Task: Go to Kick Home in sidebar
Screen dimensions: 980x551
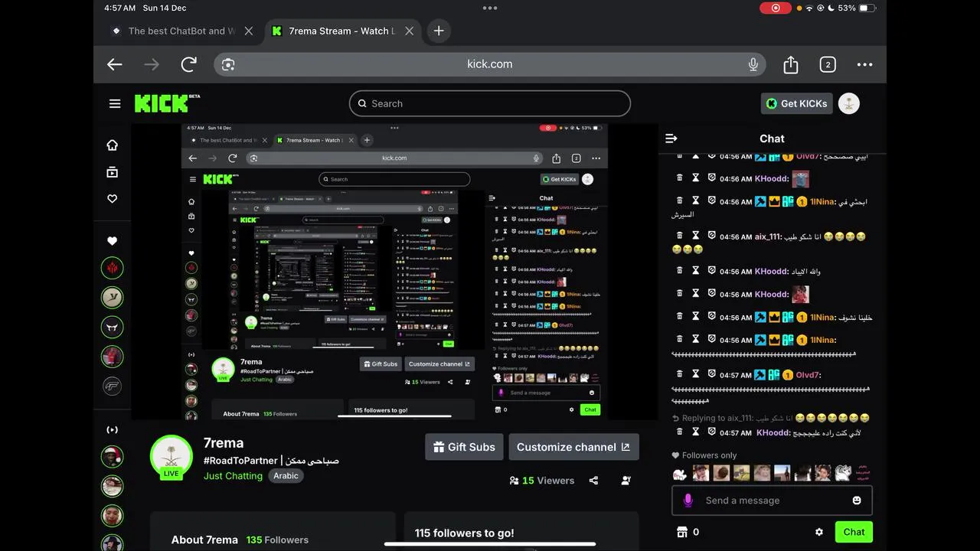Action: point(112,145)
